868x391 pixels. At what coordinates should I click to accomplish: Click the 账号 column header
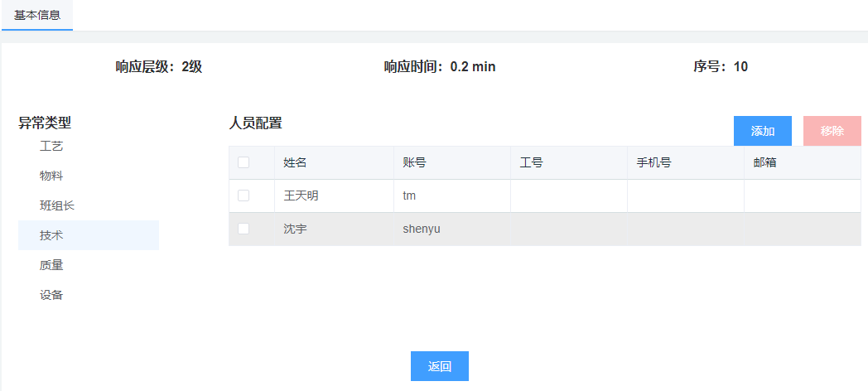[414, 162]
